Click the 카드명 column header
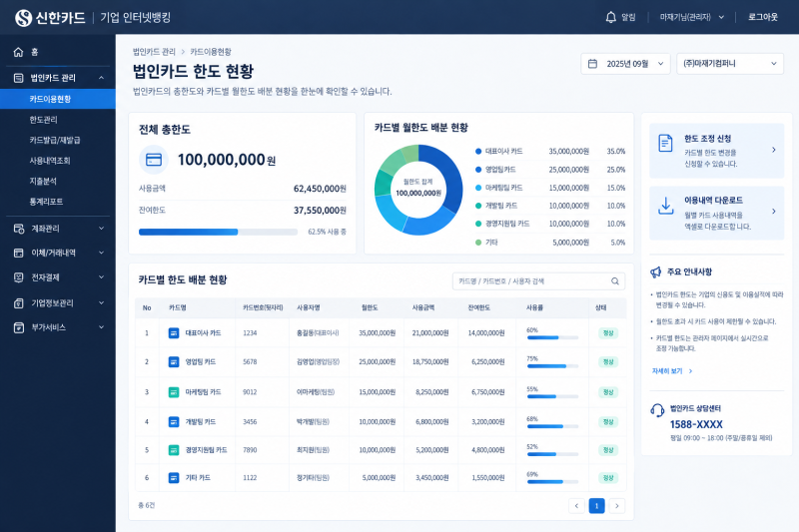This screenshot has width=799, height=532. 178,307
